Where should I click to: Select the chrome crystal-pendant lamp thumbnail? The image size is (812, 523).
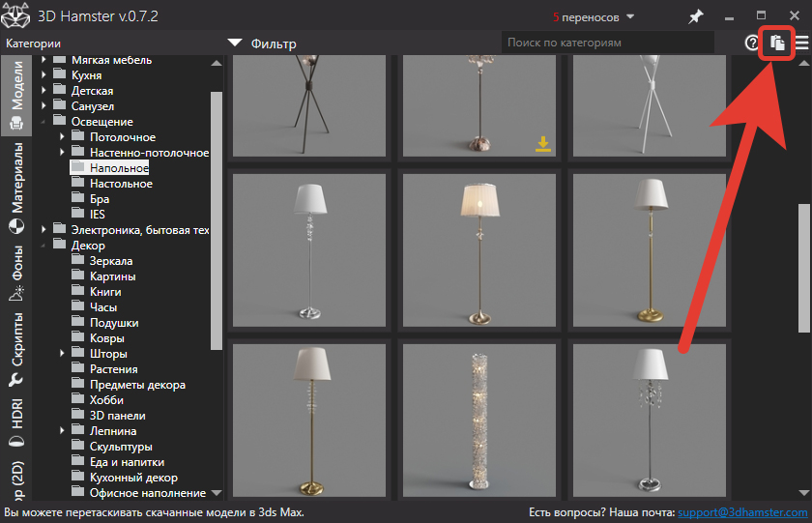click(650, 421)
